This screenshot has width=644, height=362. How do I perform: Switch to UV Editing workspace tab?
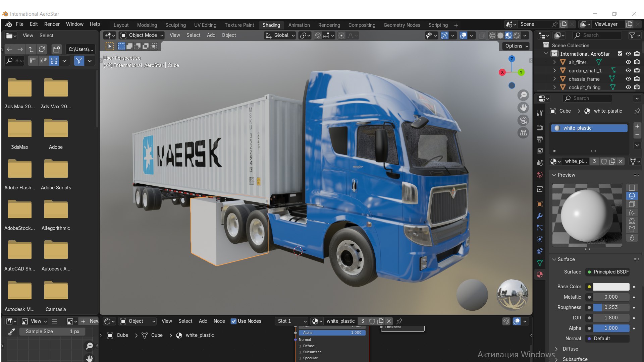pyautogui.click(x=205, y=25)
